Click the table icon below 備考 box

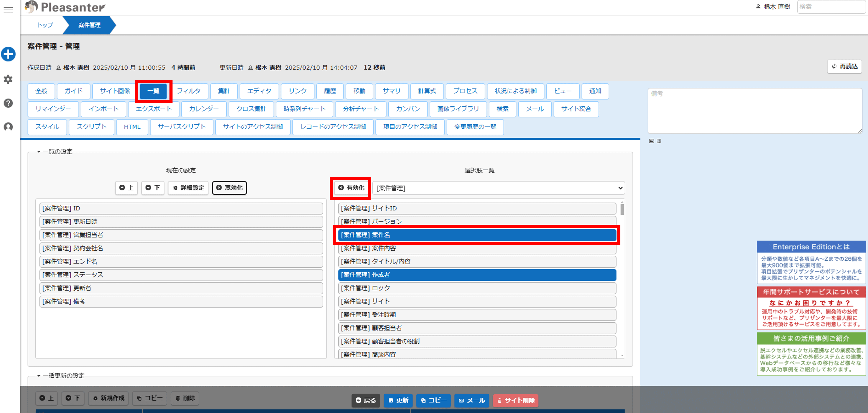659,141
